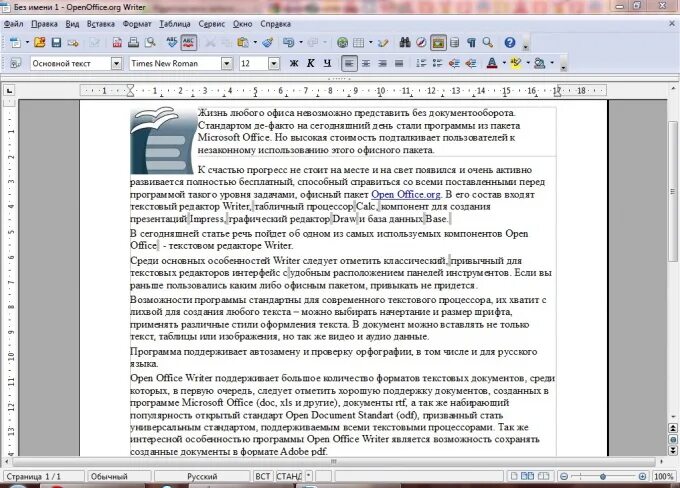Open Paste options dropdown arrow
This screenshot has width=680, height=488.
[255, 43]
